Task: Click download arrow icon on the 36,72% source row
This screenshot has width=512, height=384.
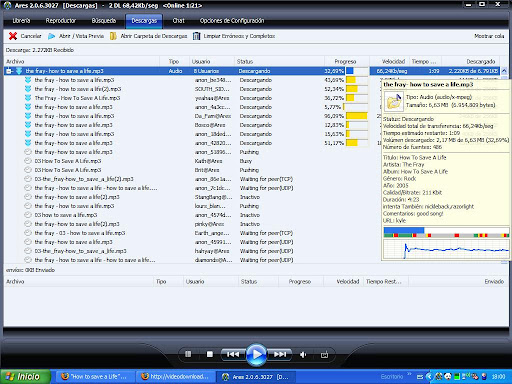Action: tap(28, 98)
